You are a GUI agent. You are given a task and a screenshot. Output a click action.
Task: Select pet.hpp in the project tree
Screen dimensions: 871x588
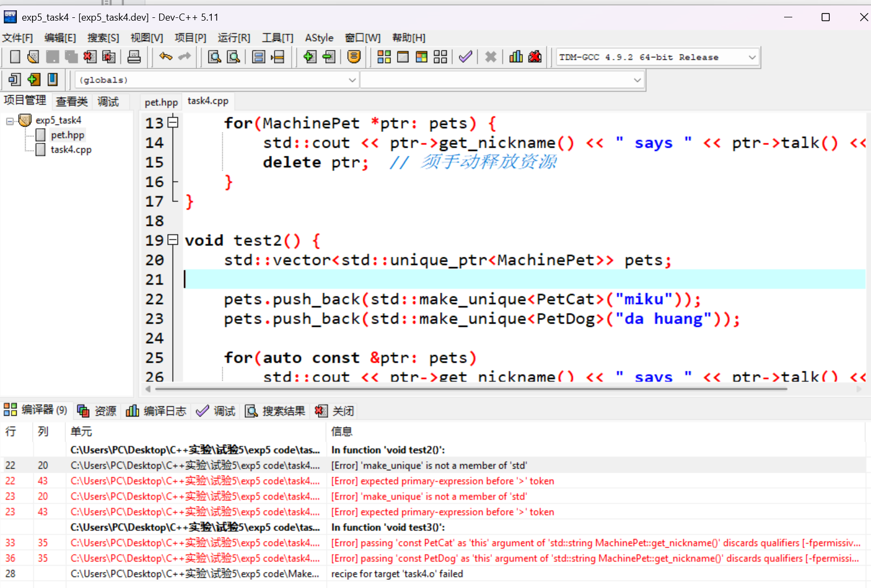pos(67,135)
